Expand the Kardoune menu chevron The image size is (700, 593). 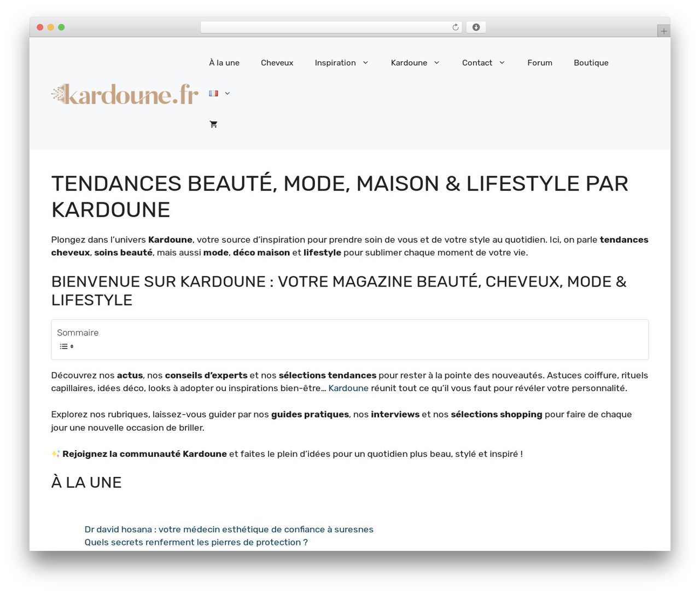pyautogui.click(x=436, y=63)
